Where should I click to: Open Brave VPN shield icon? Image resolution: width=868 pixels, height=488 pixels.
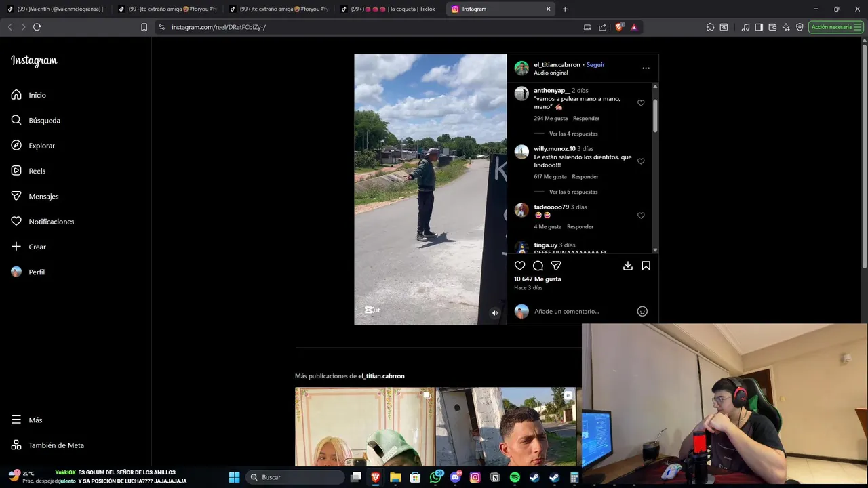[x=800, y=27]
